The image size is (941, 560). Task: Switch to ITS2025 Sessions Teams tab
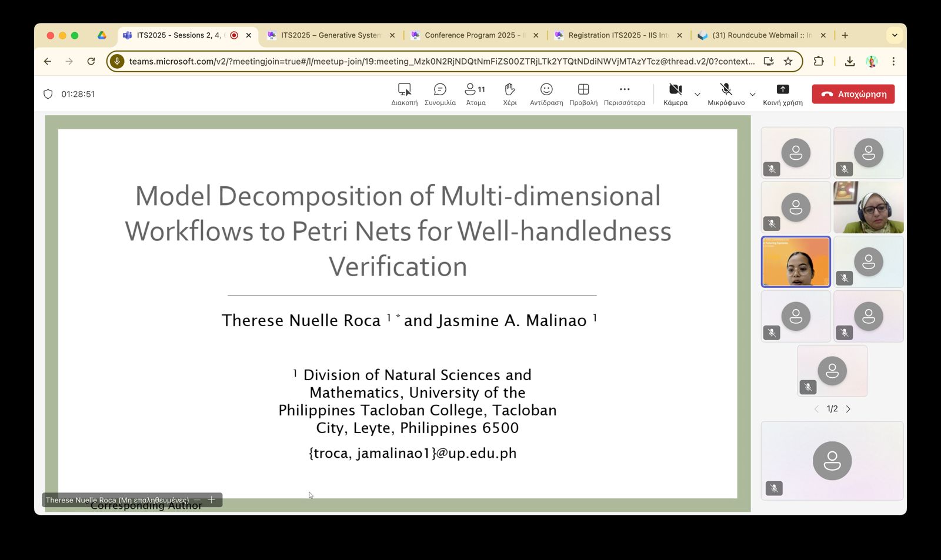[x=179, y=35]
